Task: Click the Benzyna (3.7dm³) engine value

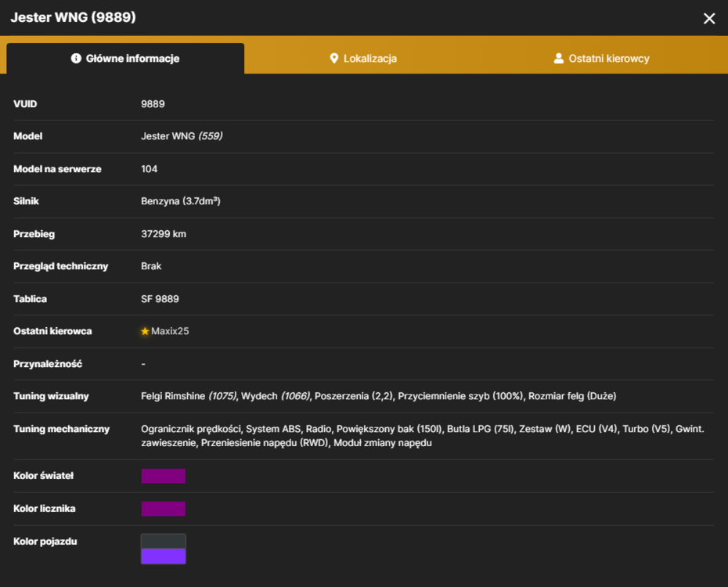Action: (x=181, y=201)
